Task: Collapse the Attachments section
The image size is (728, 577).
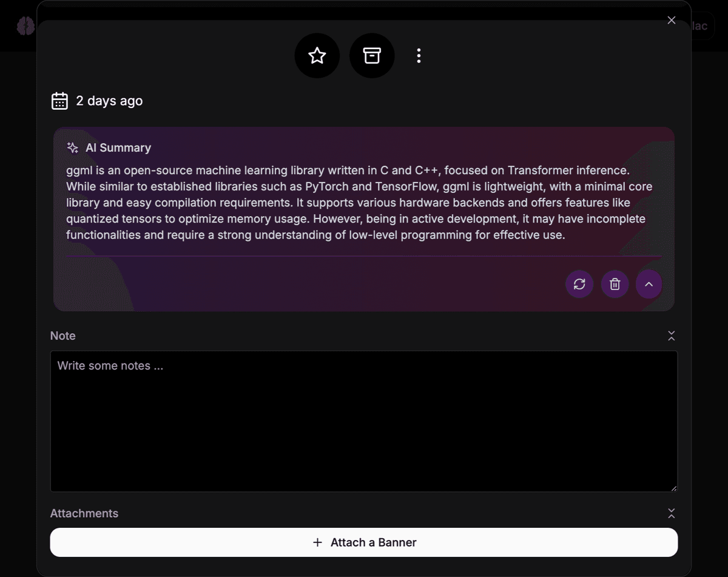Action: coord(671,513)
